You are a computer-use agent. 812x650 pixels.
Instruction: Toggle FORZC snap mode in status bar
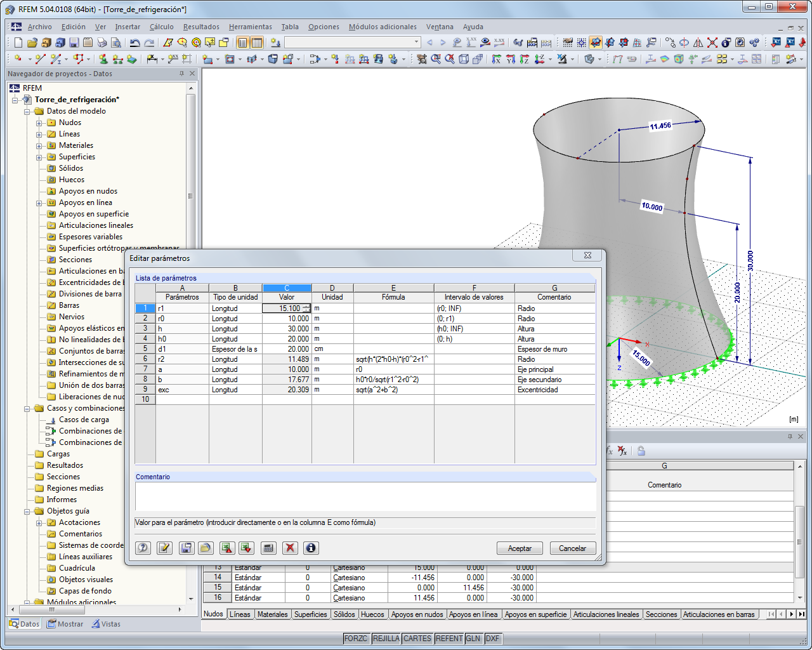coord(355,639)
